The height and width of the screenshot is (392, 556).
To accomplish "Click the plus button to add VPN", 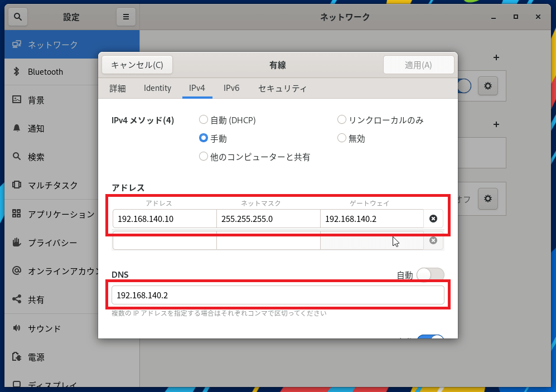I will pyautogui.click(x=496, y=124).
